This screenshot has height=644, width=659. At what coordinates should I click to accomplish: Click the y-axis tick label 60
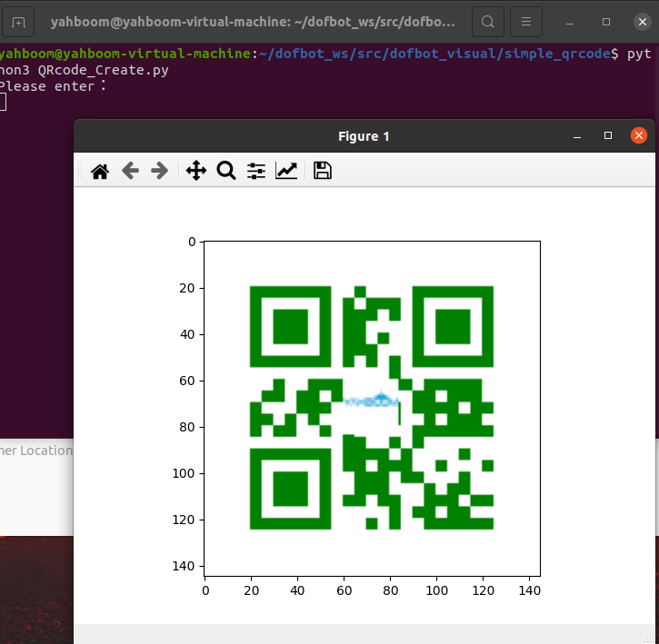[x=187, y=381]
